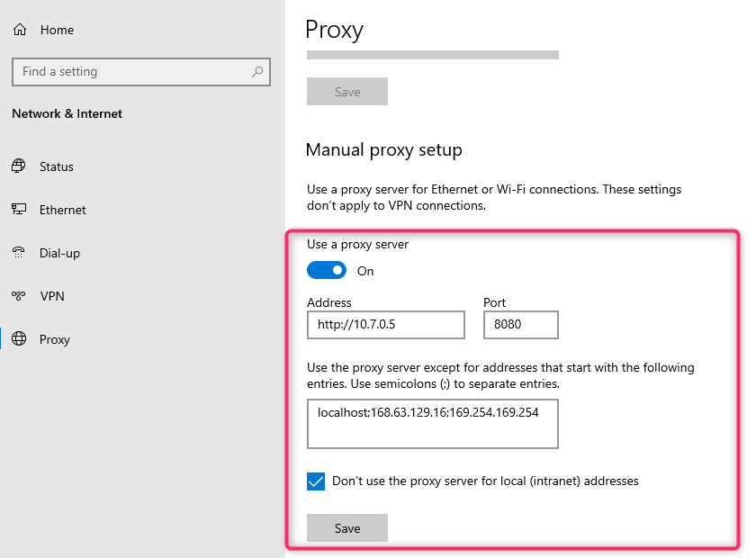Select the Proxy globe icon

[x=19, y=339]
